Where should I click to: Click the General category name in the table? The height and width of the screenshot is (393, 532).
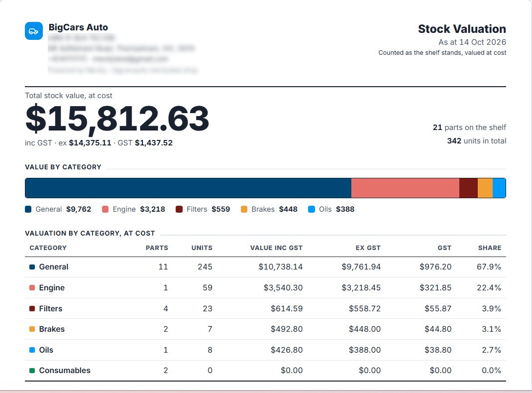point(54,267)
